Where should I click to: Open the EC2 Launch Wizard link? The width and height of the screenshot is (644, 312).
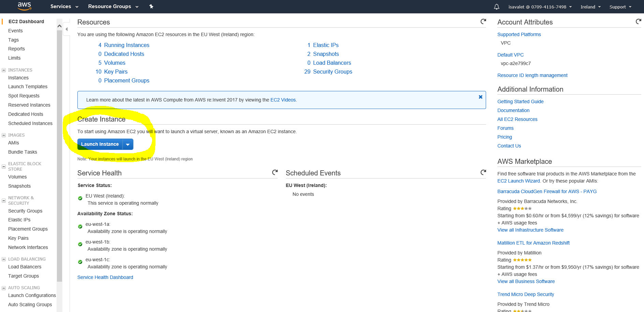click(518, 181)
